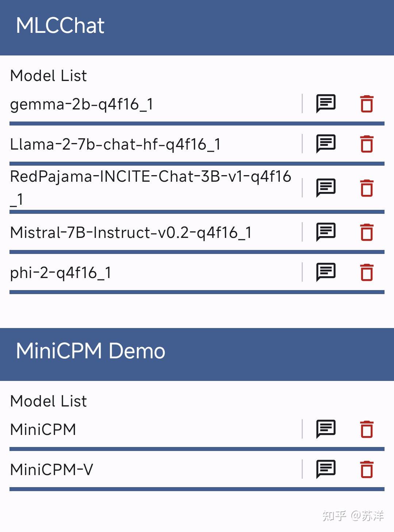The width and height of the screenshot is (394, 532).
Task: Delete the Llama-2-7b-chat-hf-q4f16_1 model
Action: [x=367, y=144]
